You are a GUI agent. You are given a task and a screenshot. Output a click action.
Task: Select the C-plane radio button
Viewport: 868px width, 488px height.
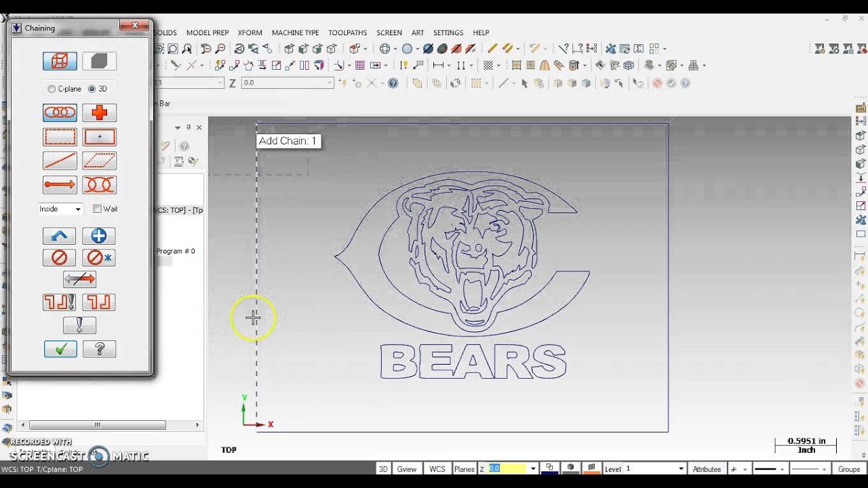52,89
